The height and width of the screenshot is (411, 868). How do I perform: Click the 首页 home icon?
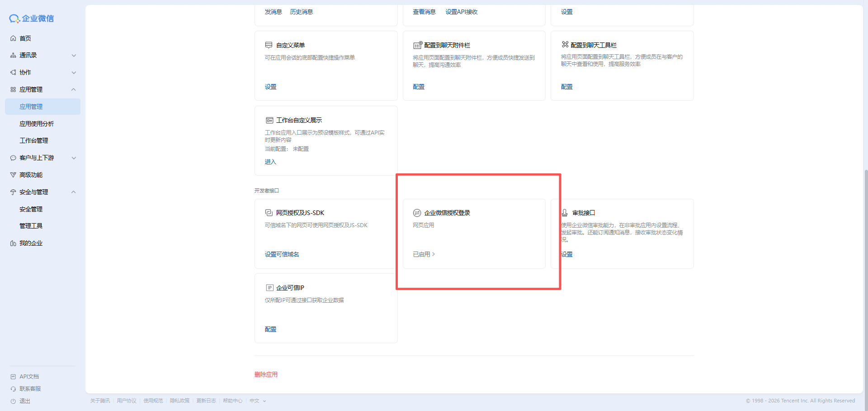(13, 38)
